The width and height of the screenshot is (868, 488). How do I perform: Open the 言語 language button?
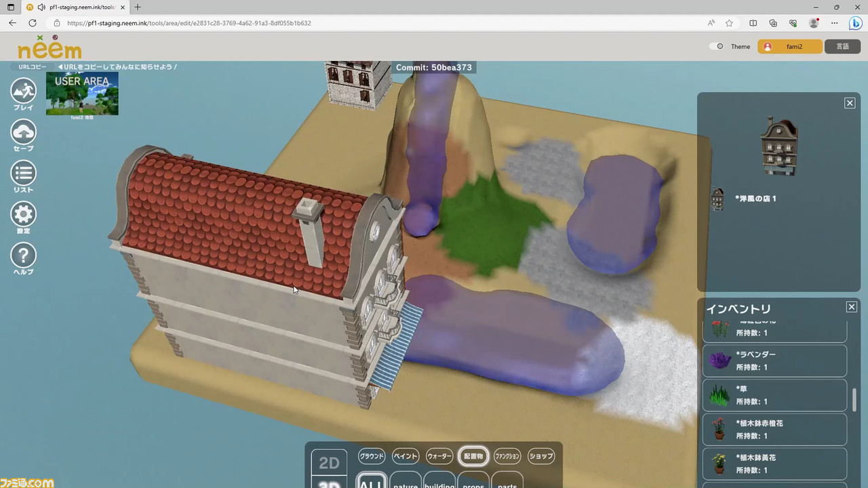(843, 46)
